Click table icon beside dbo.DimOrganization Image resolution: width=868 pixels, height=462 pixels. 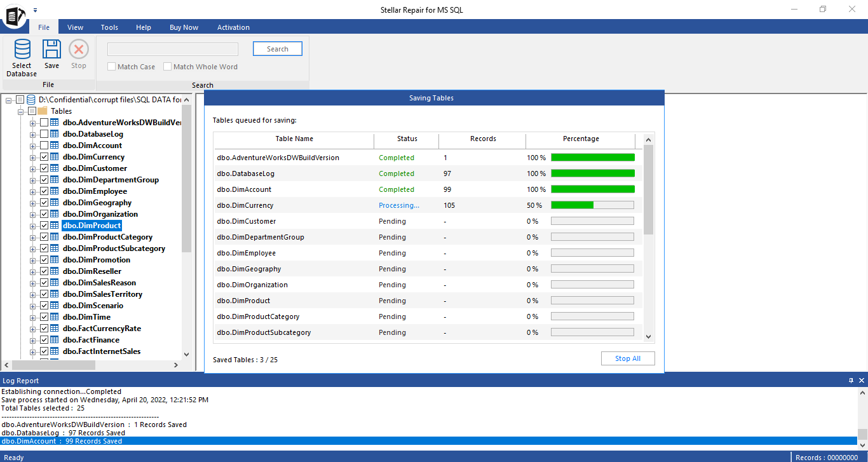click(x=55, y=214)
